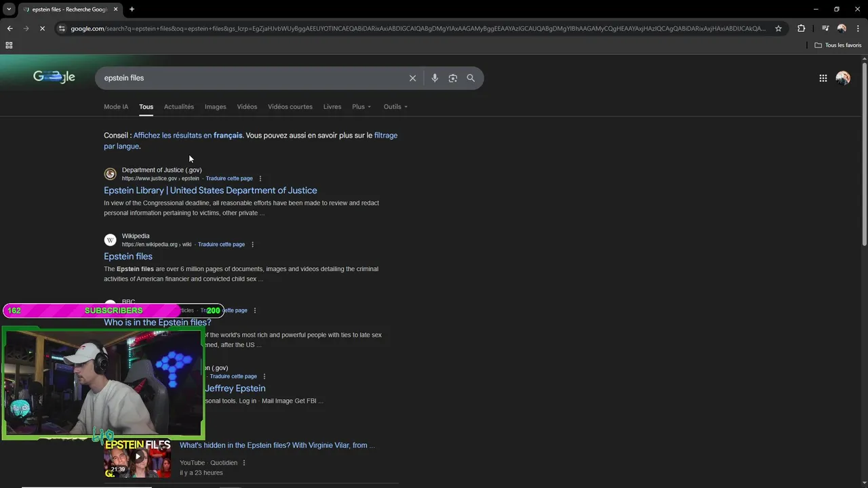
Task: Open the Chrome extensions puzzle icon
Action: click(802, 28)
